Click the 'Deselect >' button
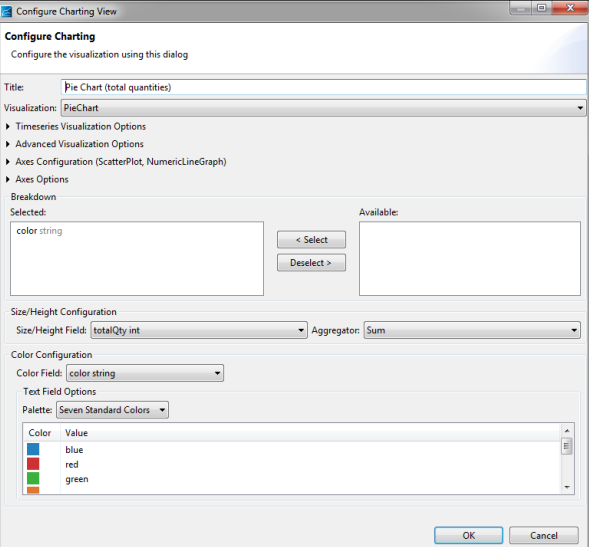 tap(311, 263)
